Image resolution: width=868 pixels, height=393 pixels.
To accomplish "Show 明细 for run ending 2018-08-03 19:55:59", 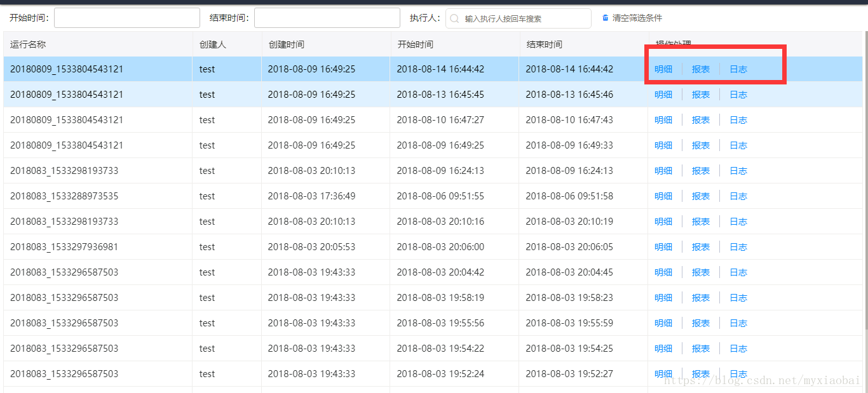I will pyautogui.click(x=663, y=323).
